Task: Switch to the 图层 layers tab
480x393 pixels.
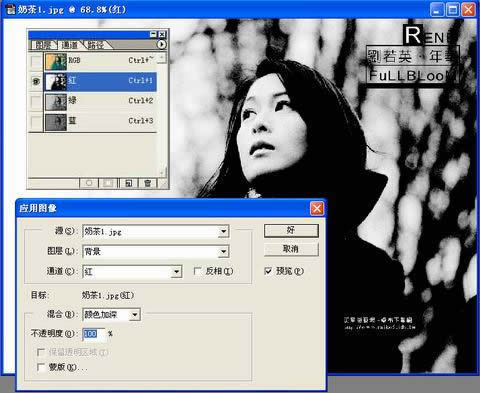Action: click(44, 45)
